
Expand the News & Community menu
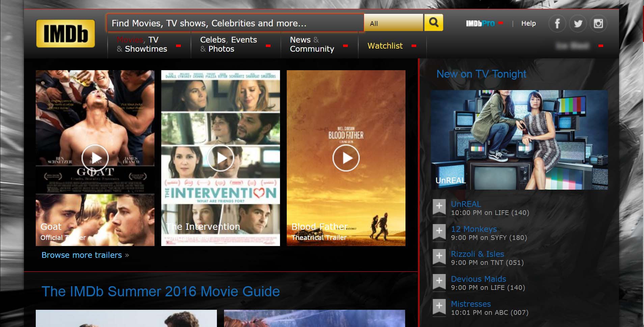click(x=345, y=46)
